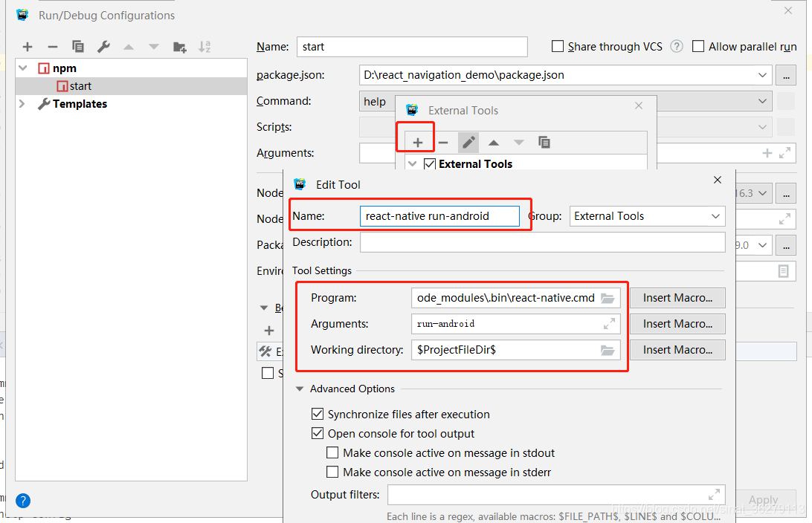This screenshot has width=812, height=523.
Task: Check Allow parallel run
Action: [x=697, y=46]
